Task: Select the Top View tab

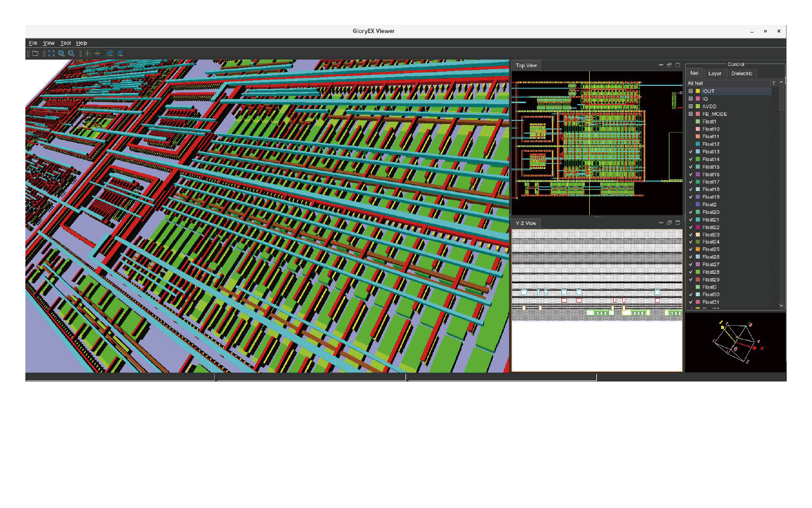Action: [526, 66]
